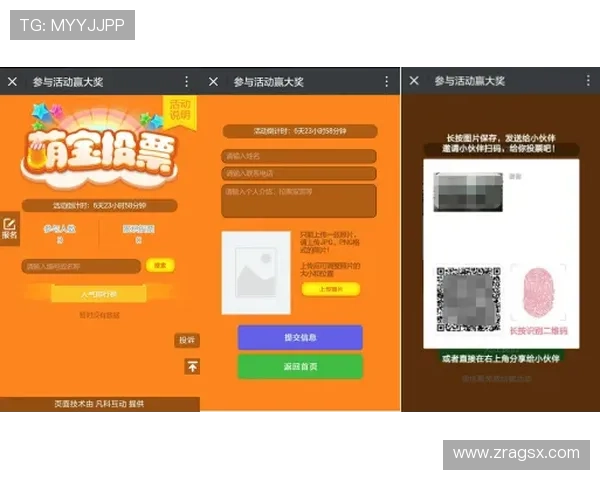Image resolution: width=600 pixels, height=480 pixels.
Task: Click the 长按识别二维码 label
Action: click(x=538, y=331)
